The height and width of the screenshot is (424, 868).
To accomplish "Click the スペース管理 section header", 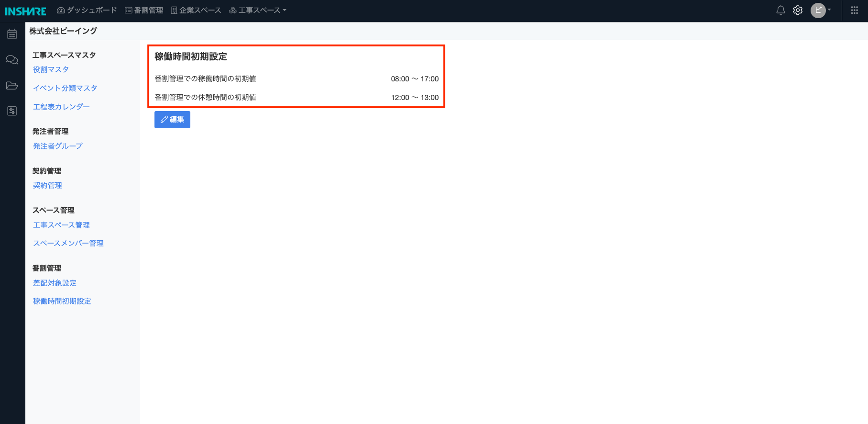I will [53, 210].
